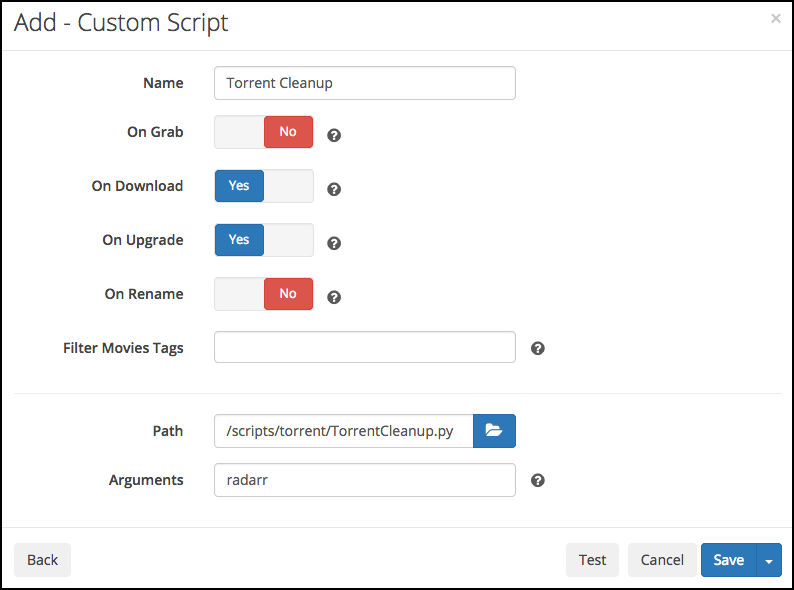
Task: Open help icon for On Grab
Action: click(x=334, y=135)
